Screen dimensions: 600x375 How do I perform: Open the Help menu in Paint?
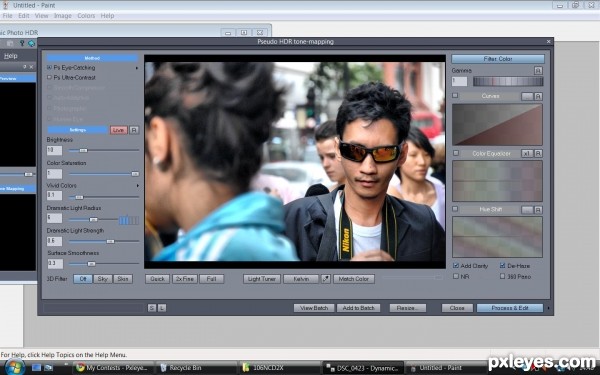click(x=108, y=16)
